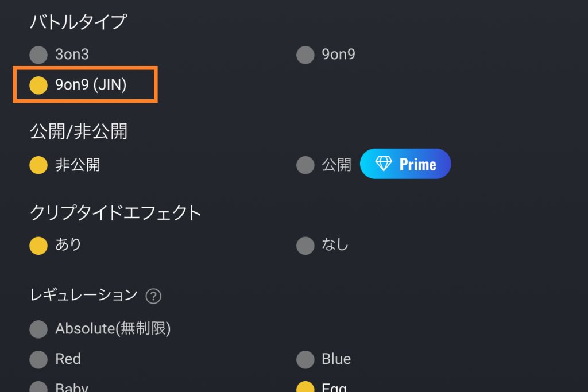Screen dimensions: 588x392
Task: Select the 3on3 battle type radio button
Action: 38,55
